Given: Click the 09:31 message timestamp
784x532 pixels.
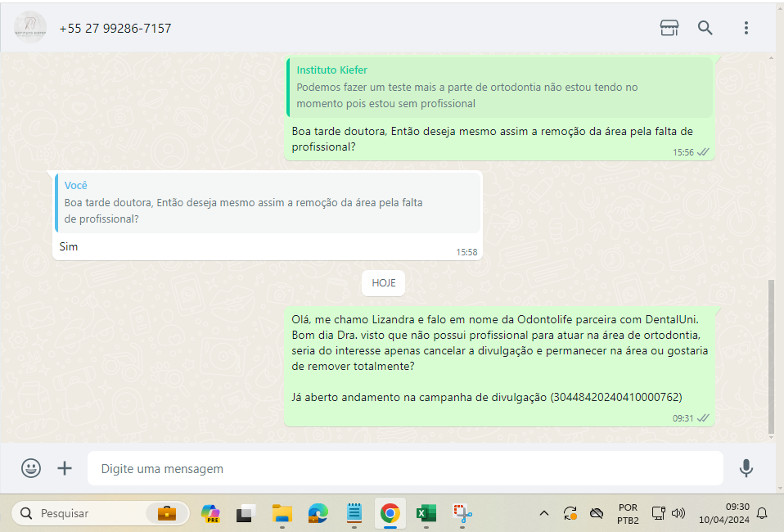Looking at the screenshot, I should pos(683,418).
